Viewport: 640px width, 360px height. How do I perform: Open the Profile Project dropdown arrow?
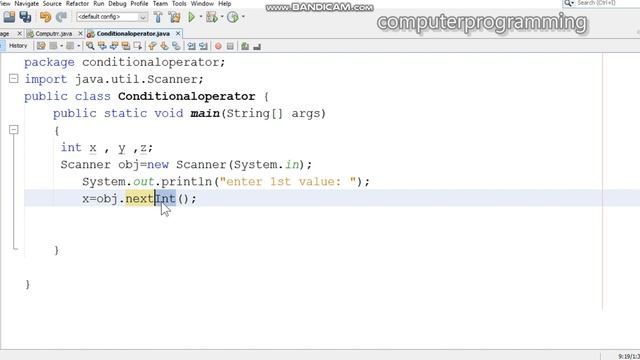243,17
